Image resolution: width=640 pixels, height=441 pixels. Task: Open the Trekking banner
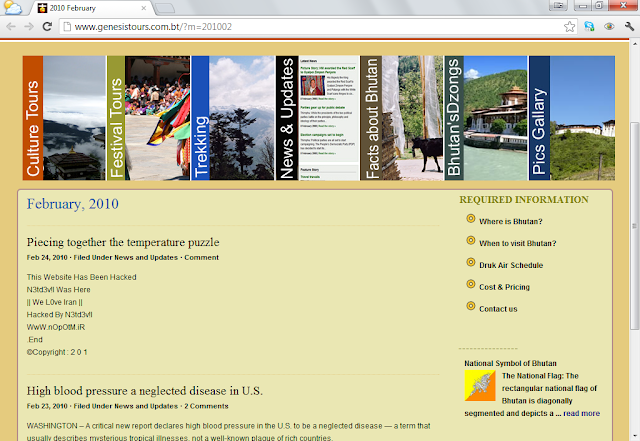233,118
